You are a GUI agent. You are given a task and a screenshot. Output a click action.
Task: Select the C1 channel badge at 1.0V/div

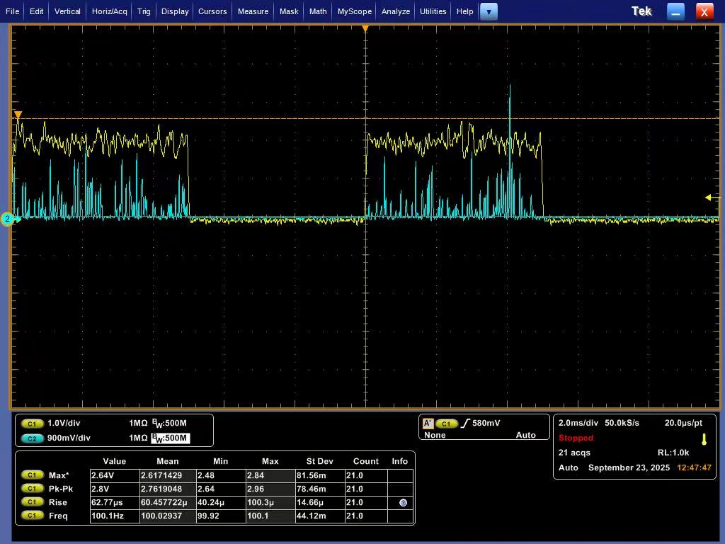[32, 423]
